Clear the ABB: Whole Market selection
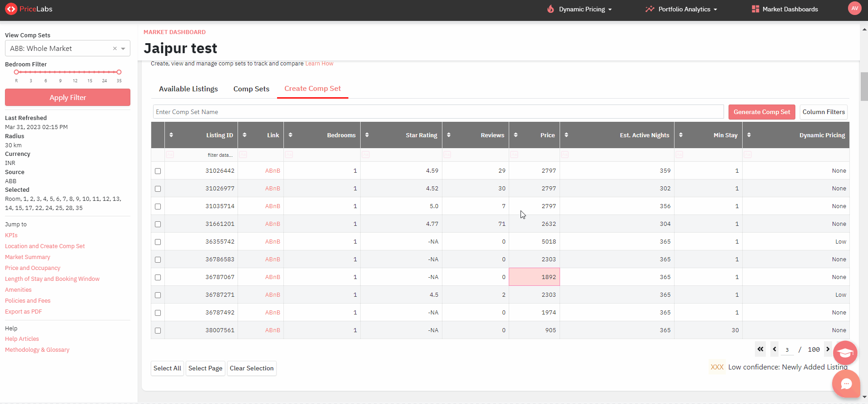 (115, 49)
